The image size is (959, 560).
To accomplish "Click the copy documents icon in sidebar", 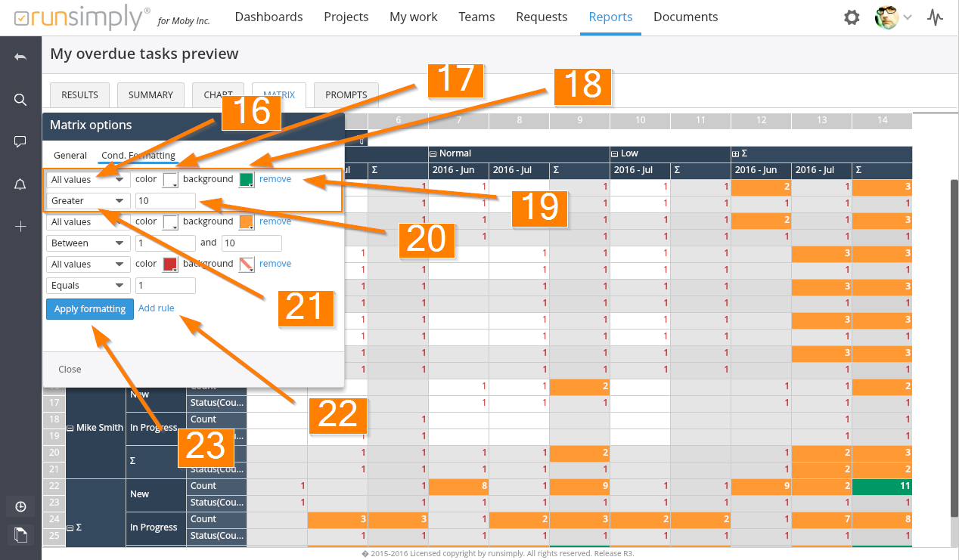I will tap(20, 536).
